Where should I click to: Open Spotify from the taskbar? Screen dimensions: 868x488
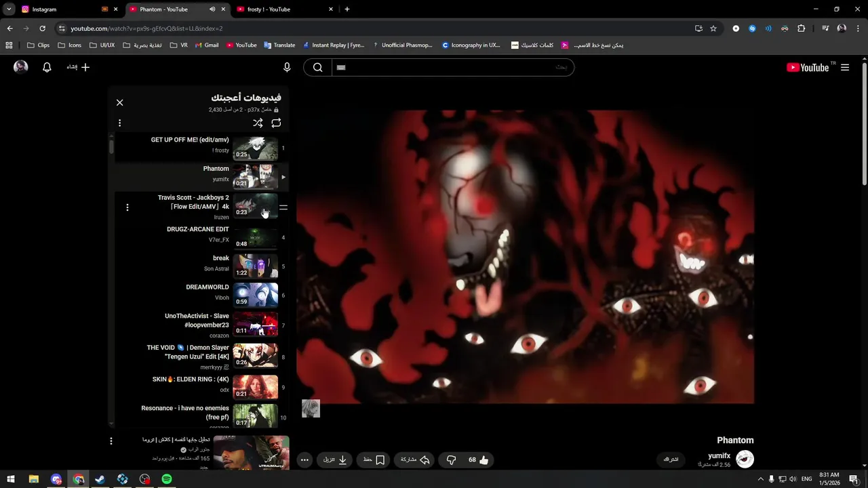pyautogui.click(x=167, y=479)
